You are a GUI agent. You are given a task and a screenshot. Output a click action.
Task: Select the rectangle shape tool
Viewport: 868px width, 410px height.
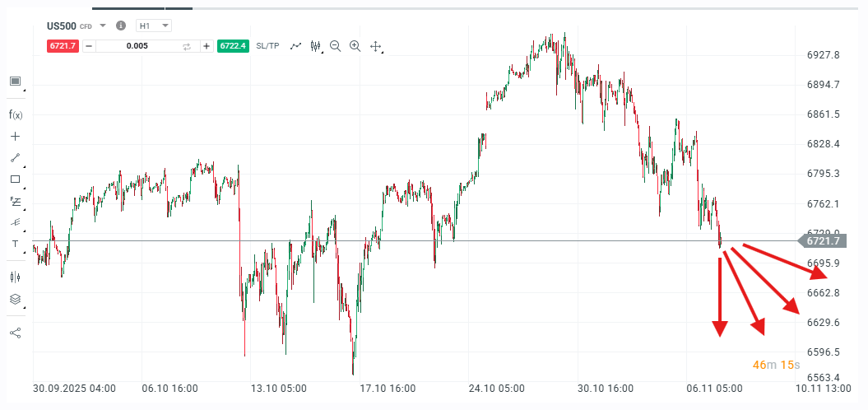[15, 179]
